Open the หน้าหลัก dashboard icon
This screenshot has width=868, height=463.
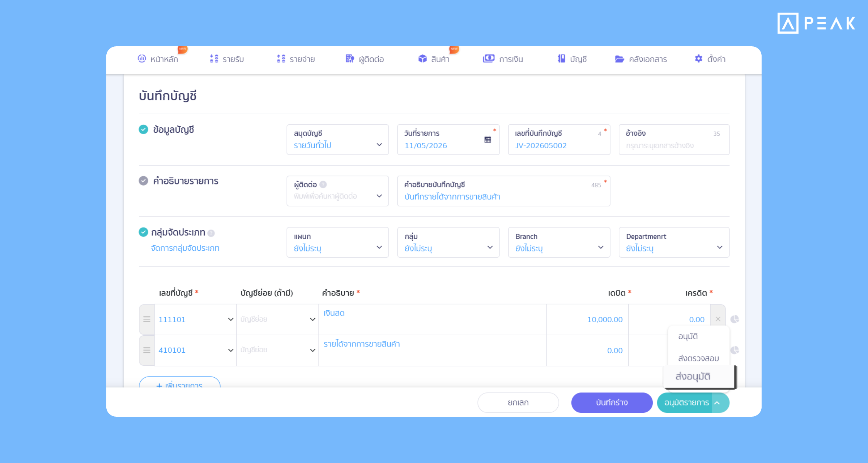[142, 59]
